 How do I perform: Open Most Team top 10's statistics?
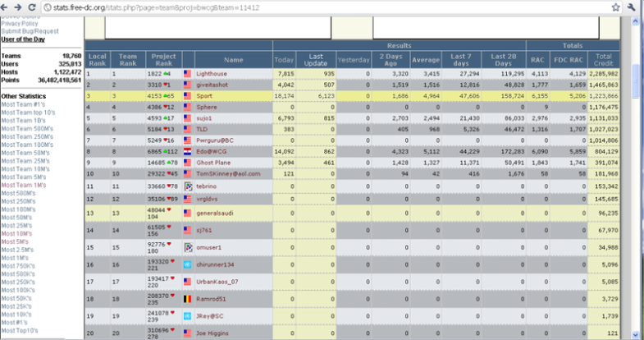point(29,110)
